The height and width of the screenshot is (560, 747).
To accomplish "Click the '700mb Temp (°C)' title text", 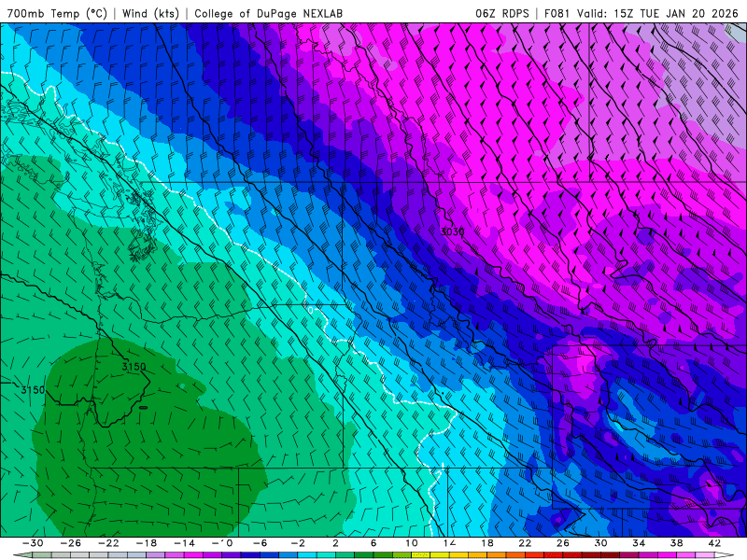I will pyautogui.click(x=57, y=13).
